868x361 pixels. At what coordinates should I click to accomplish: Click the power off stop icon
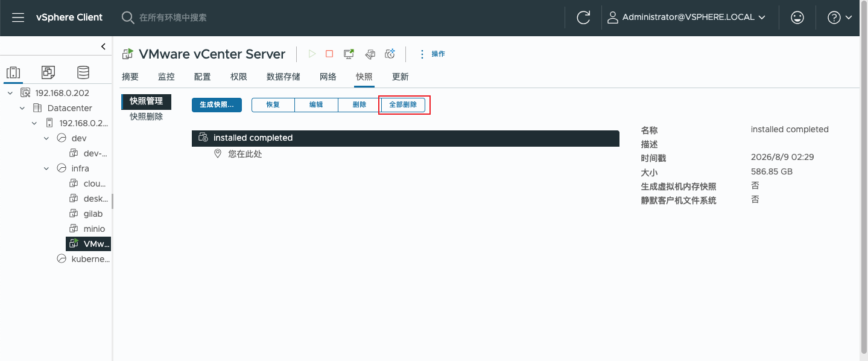(x=329, y=54)
